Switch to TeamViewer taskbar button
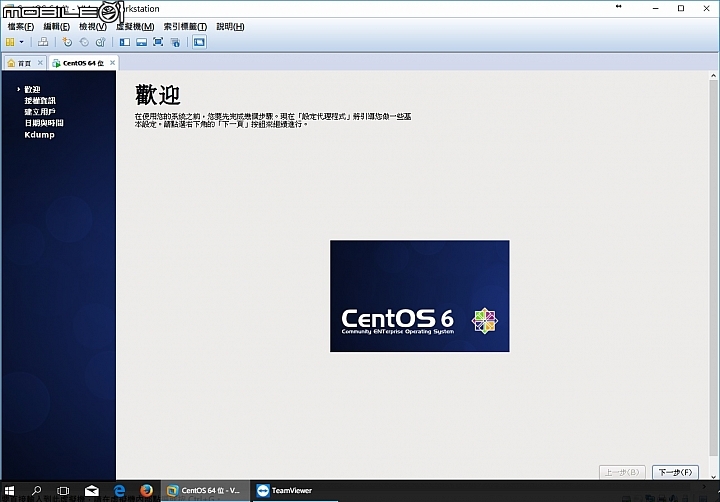Image resolution: width=720 pixels, height=502 pixels. [x=294, y=491]
